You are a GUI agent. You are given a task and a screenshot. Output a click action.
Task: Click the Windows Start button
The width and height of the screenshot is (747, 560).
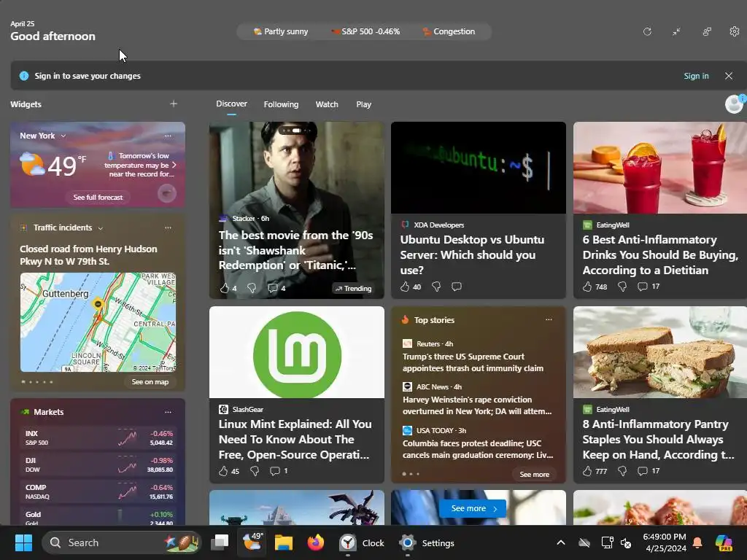tap(23, 542)
